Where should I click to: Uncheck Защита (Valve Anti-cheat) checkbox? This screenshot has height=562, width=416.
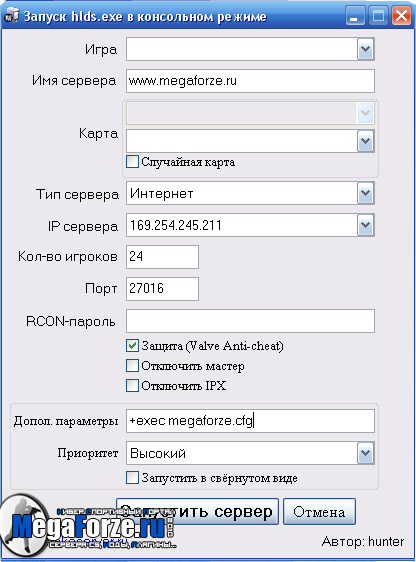coord(132,346)
